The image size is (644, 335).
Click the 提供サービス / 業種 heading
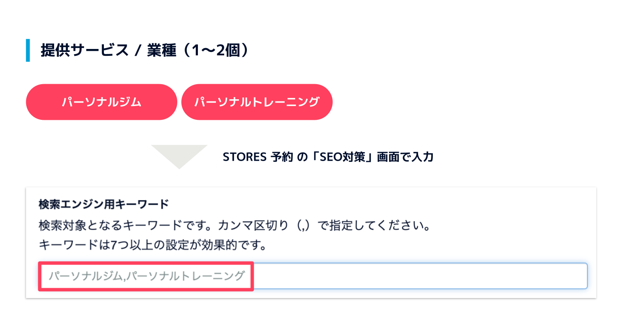pos(108,51)
